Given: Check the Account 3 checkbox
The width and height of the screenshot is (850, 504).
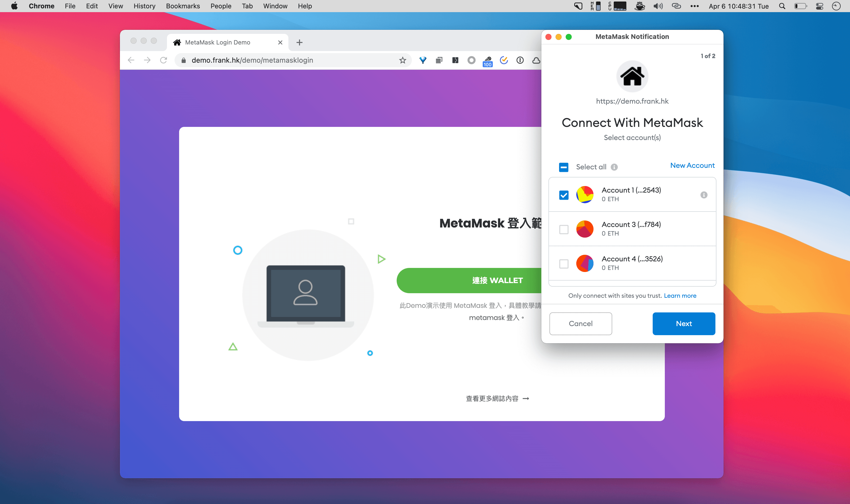Looking at the screenshot, I should [x=563, y=229].
